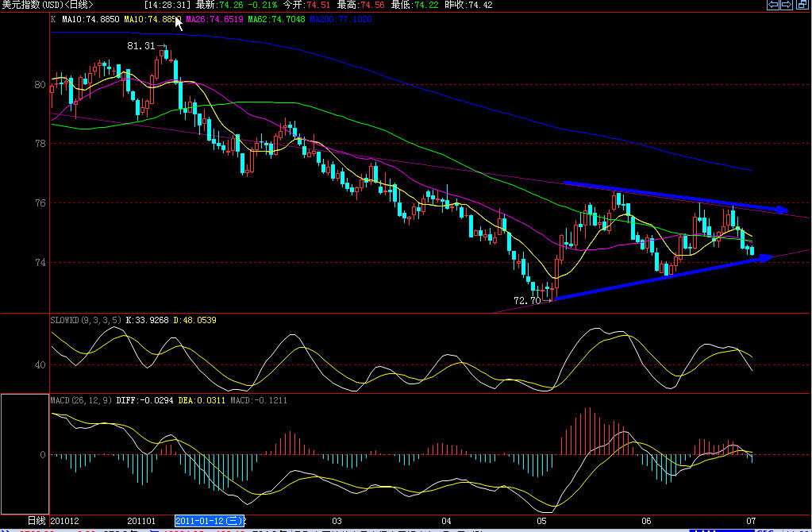812x532 pixels.
Task: Click the DEA:0.0311 value
Action: 202,400
